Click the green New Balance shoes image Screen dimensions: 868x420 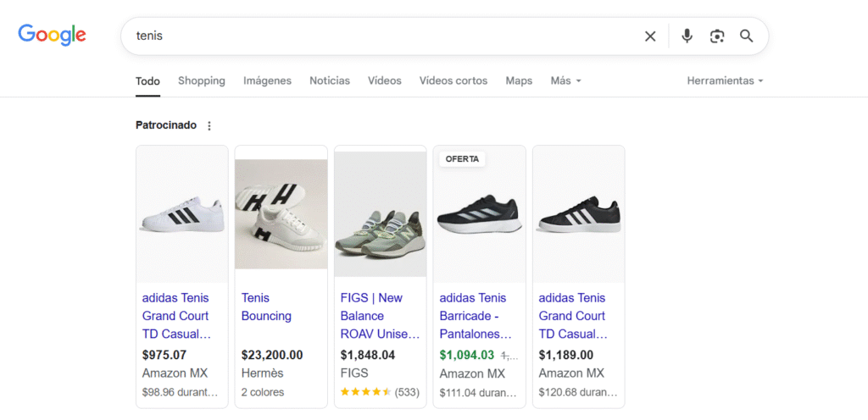[381, 214]
